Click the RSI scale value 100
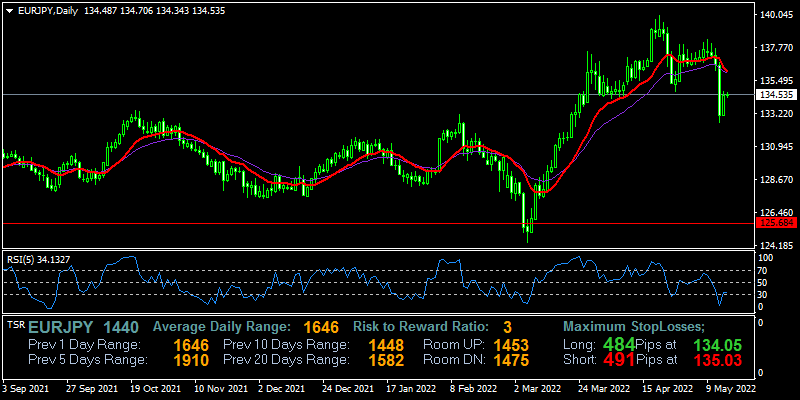This screenshot has height=400, width=800. [x=767, y=258]
